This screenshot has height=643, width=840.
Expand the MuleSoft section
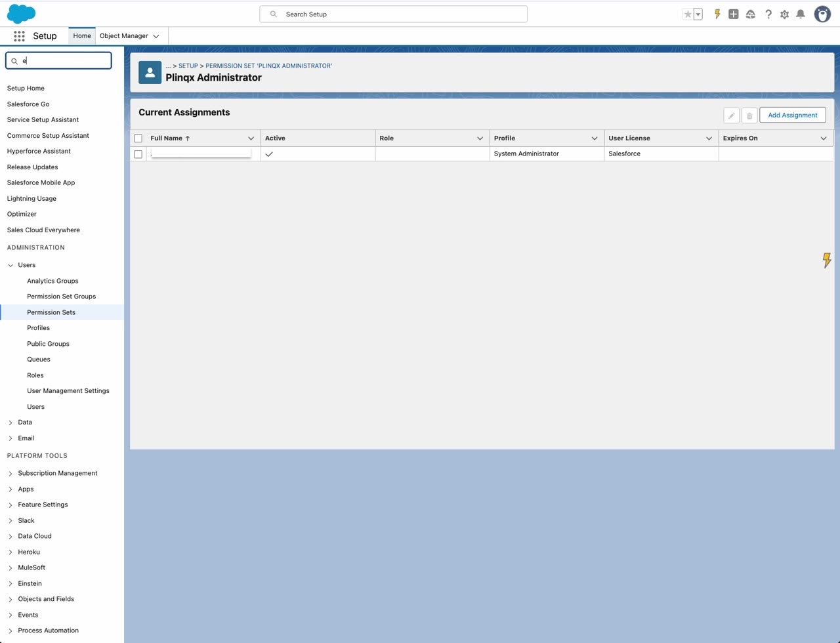(x=10, y=568)
